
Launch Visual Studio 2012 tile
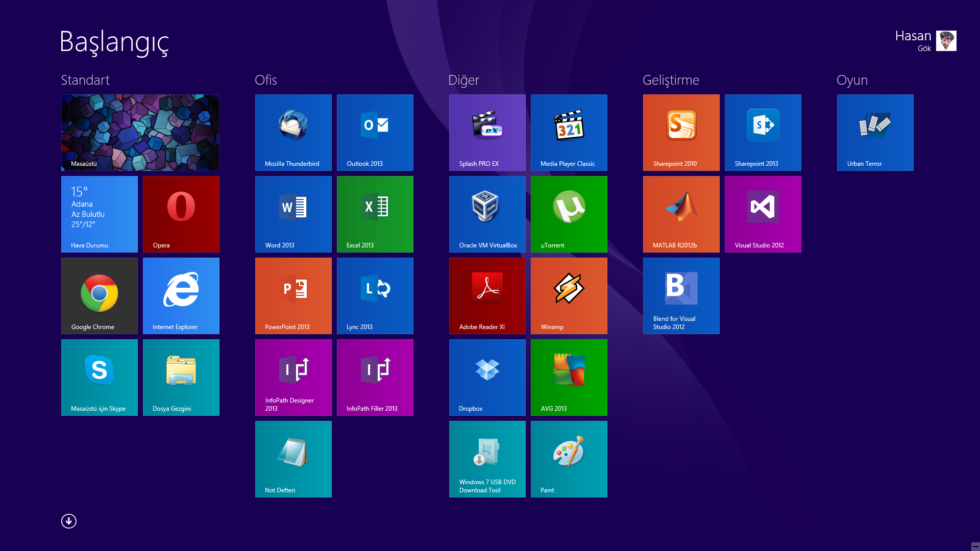click(763, 214)
